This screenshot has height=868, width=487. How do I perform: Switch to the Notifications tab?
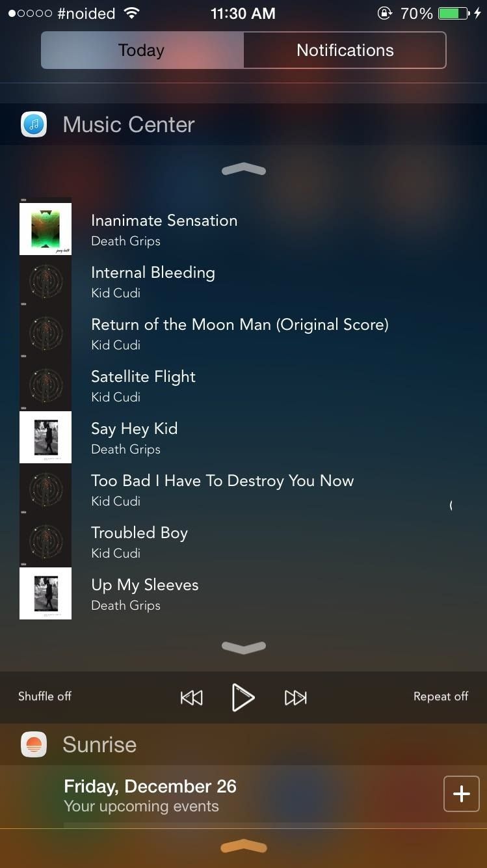point(345,50)
